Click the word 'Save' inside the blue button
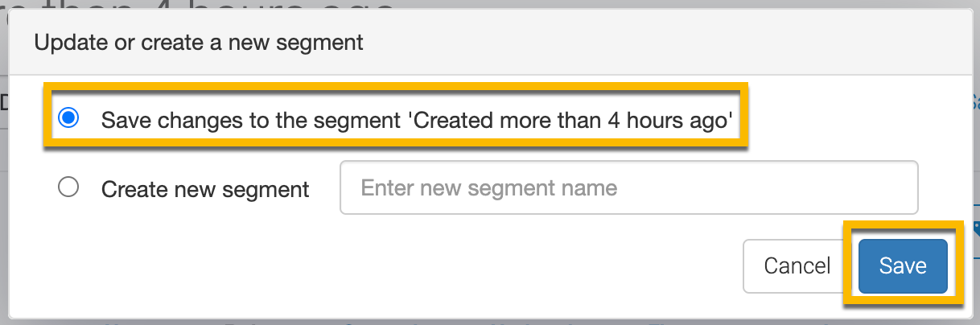 902,265
